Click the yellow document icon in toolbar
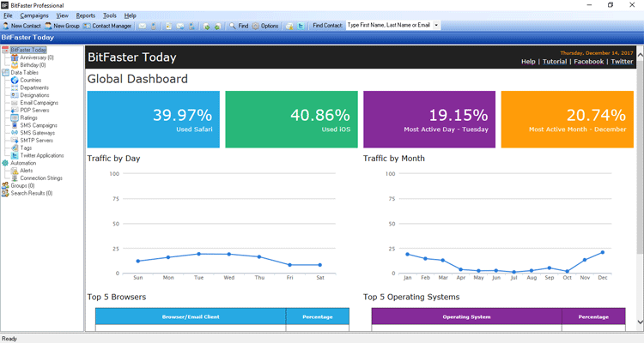 click(x=169, y=26)
